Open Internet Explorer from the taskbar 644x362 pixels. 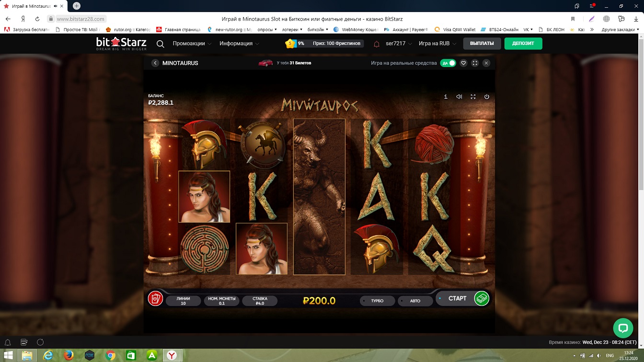48,355
